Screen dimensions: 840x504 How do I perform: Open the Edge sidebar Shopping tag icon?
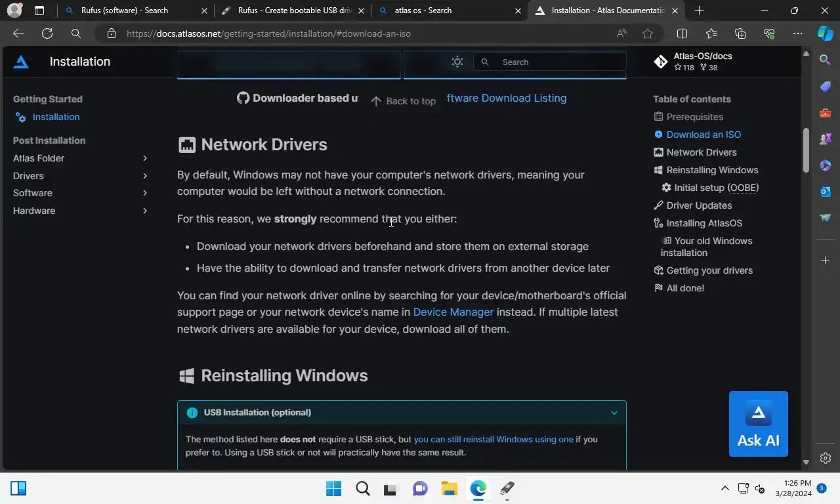point(826,87)
